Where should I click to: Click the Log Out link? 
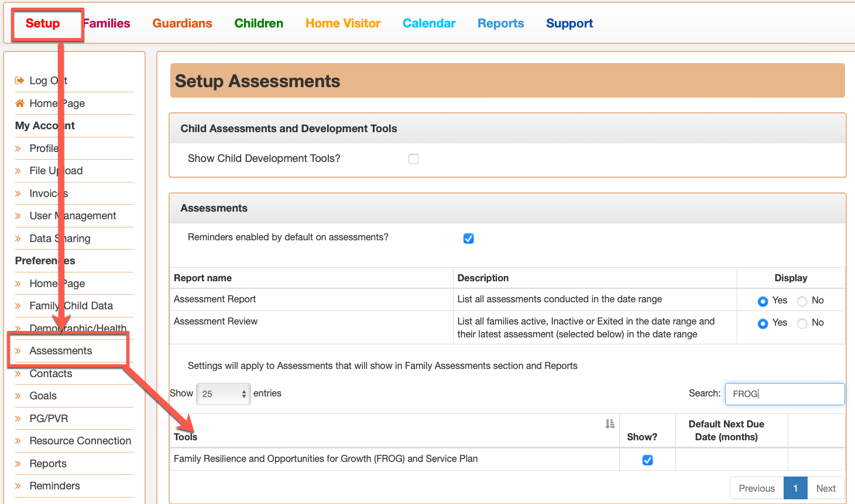(x=49, y=81)
